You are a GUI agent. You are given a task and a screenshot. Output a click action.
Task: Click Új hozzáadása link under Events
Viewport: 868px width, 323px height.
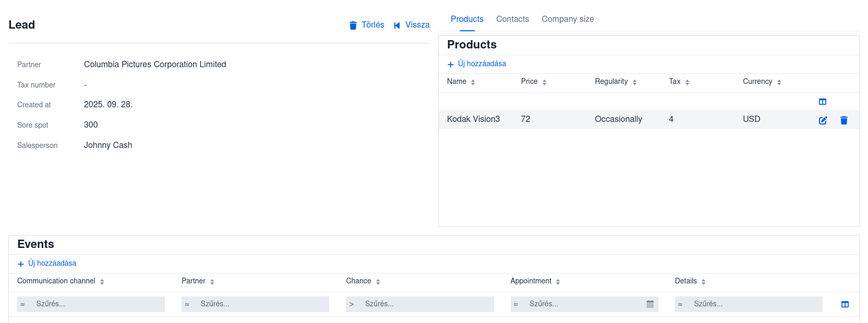[52, 264]
